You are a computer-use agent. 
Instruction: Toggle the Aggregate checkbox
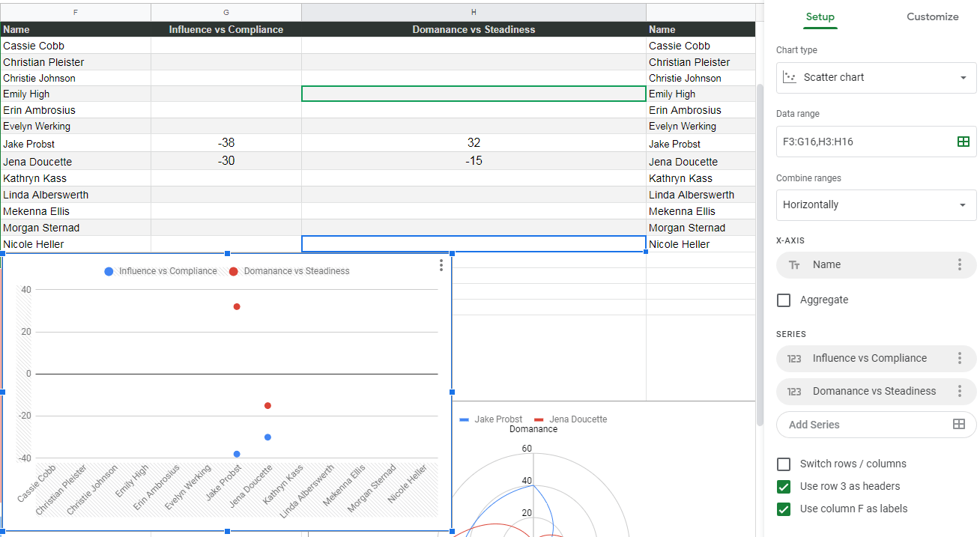[x=784, y=300]
